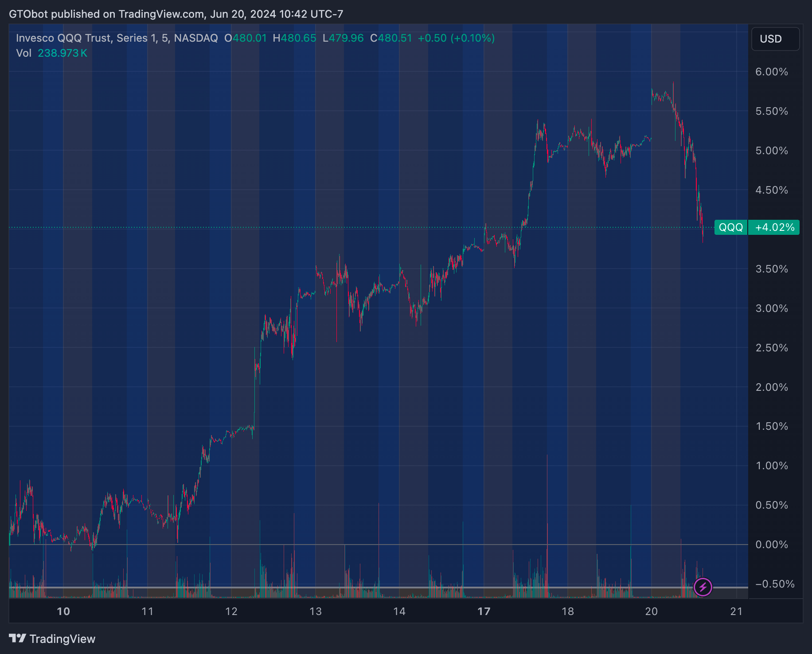Click the 3.50% price axis label
The width and height of the screenshot is (812, 654).
[772, 269]
